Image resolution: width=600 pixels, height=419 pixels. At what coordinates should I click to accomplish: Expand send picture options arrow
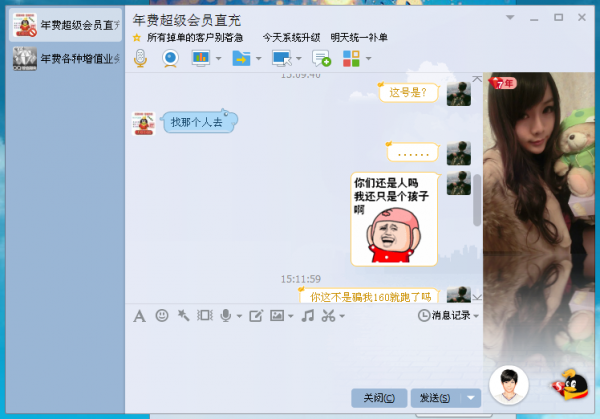[291, 316]
